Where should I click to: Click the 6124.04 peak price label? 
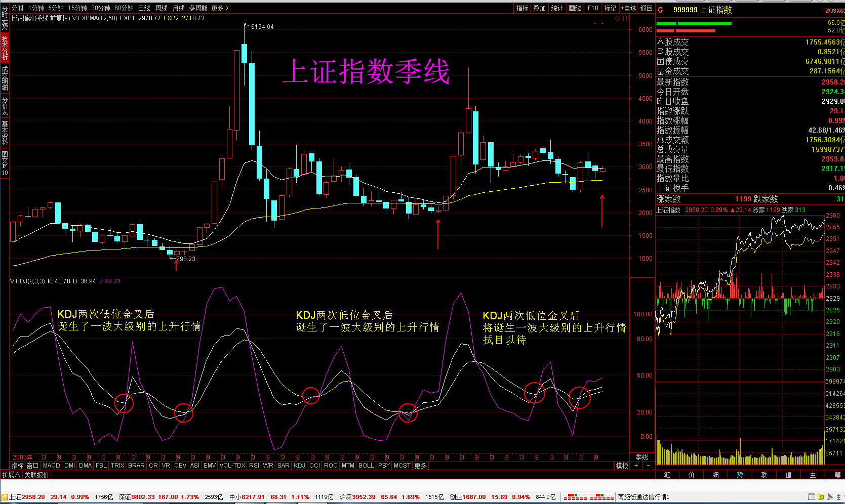[262, 27]
